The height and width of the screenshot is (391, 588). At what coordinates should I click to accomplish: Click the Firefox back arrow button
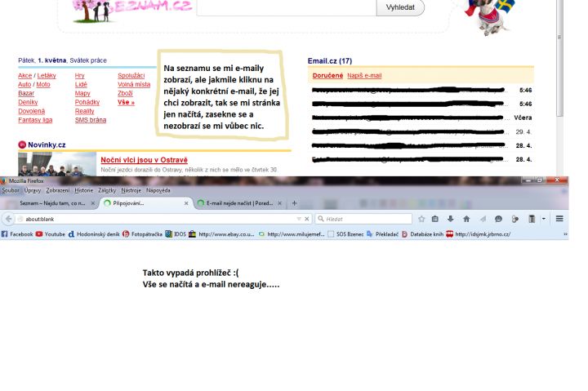[x=9, y=219]
